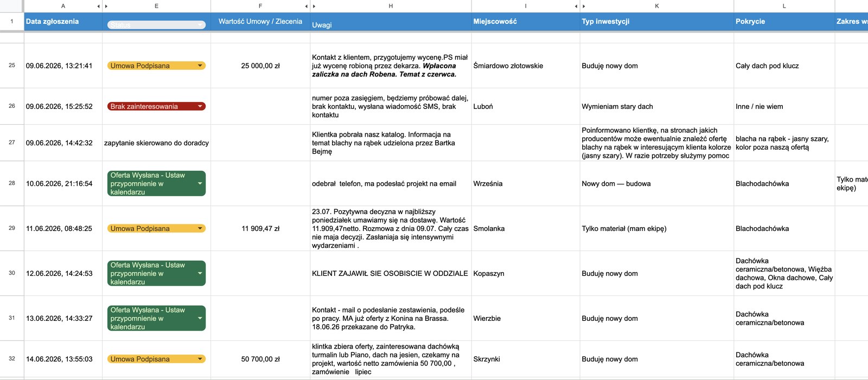This screenshot has height=380, width=868.
Task: Click the right hidden-columns arrow in column H header
Action: click(x=314, y=6)
